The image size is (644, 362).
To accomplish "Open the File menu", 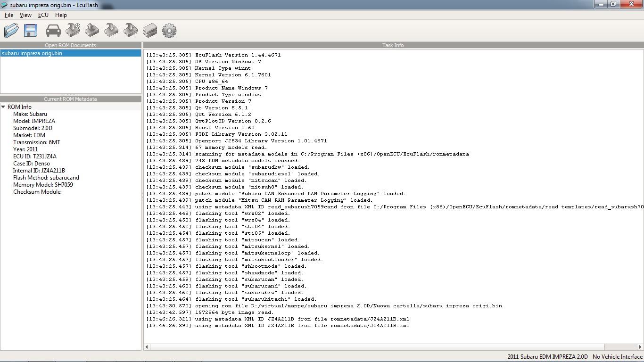I will 9,15.
